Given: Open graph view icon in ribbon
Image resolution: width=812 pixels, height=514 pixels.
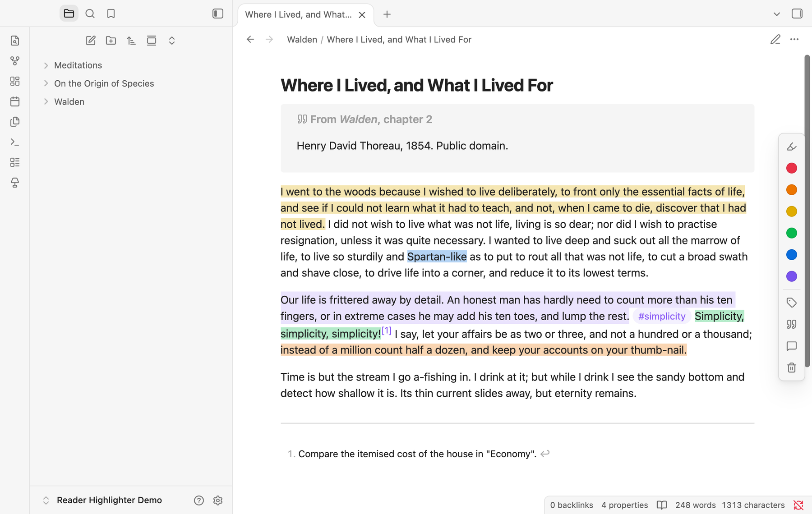Looking at the screenshot, I should (x=15, y=61).
